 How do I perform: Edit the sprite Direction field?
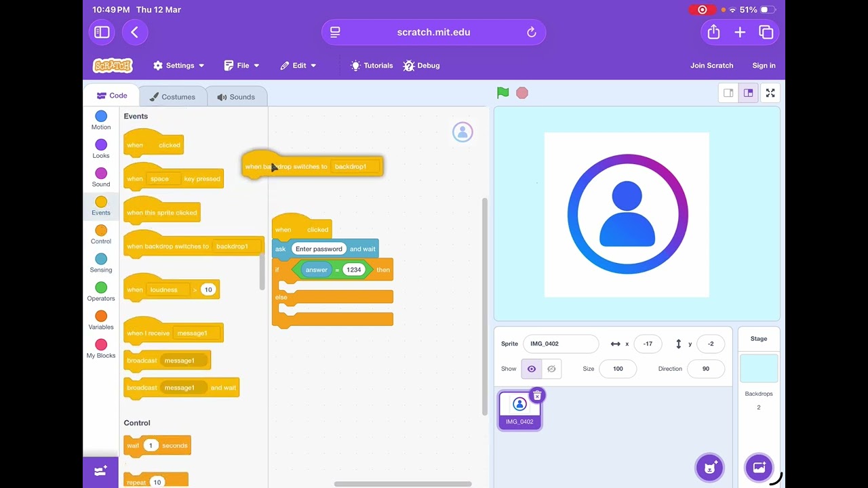tap(706, 369)
